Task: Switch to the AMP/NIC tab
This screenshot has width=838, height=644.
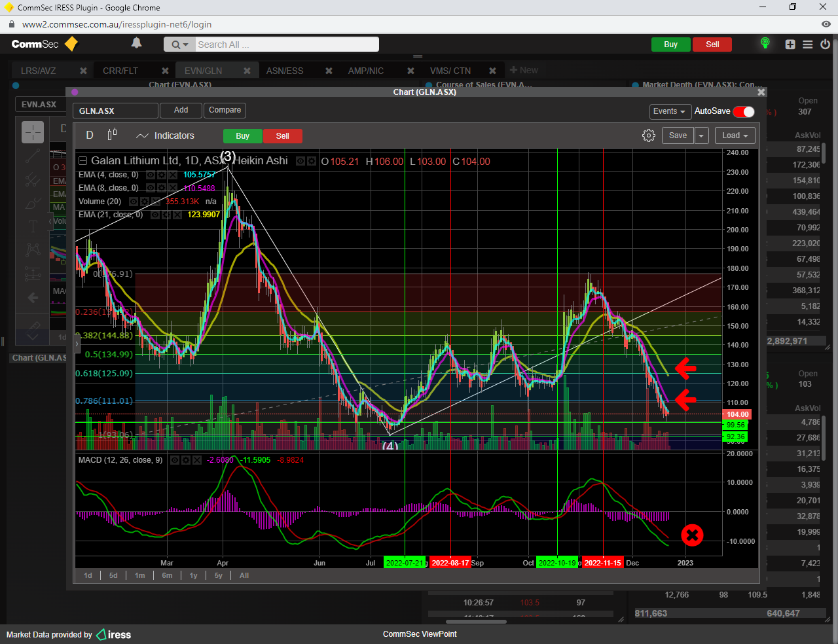Action: click(x=366, y=71)
